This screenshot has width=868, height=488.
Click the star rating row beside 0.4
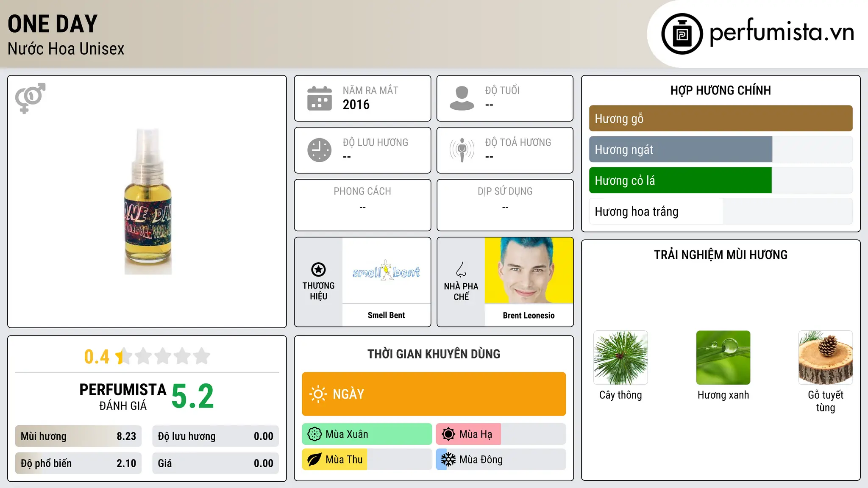(163, 356)
